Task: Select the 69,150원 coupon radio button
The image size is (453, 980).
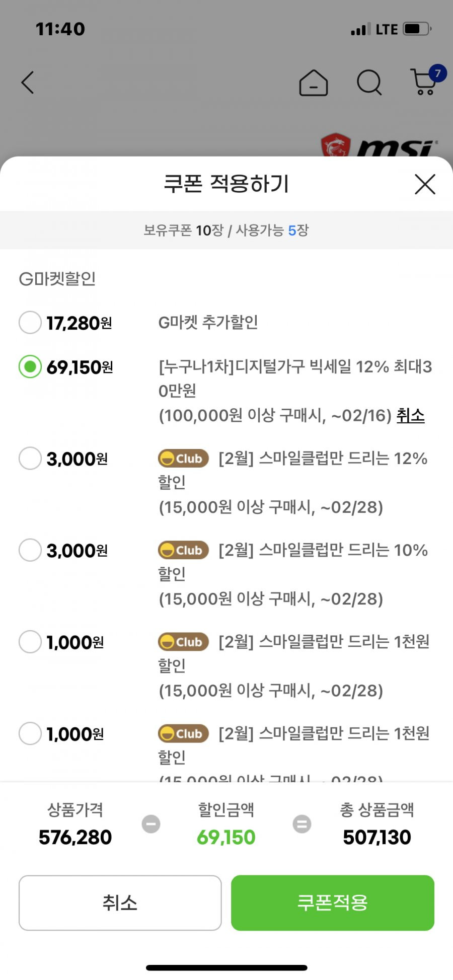Action: [30, 366]
